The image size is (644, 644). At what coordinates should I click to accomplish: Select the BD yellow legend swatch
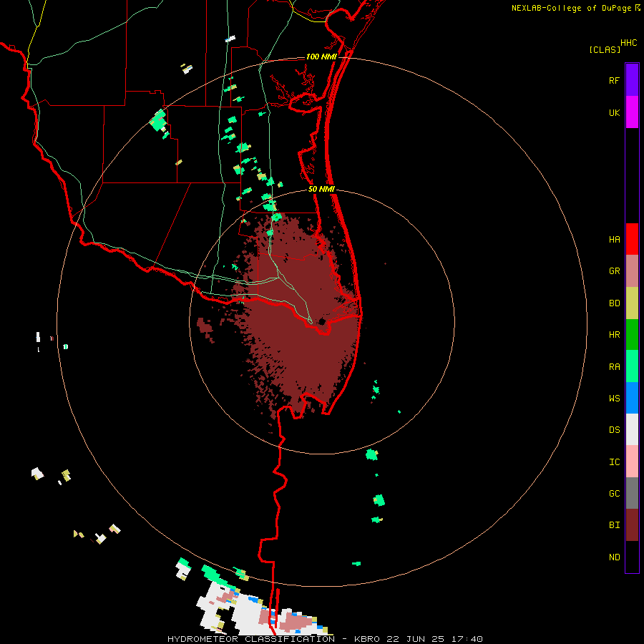[632, 303]
